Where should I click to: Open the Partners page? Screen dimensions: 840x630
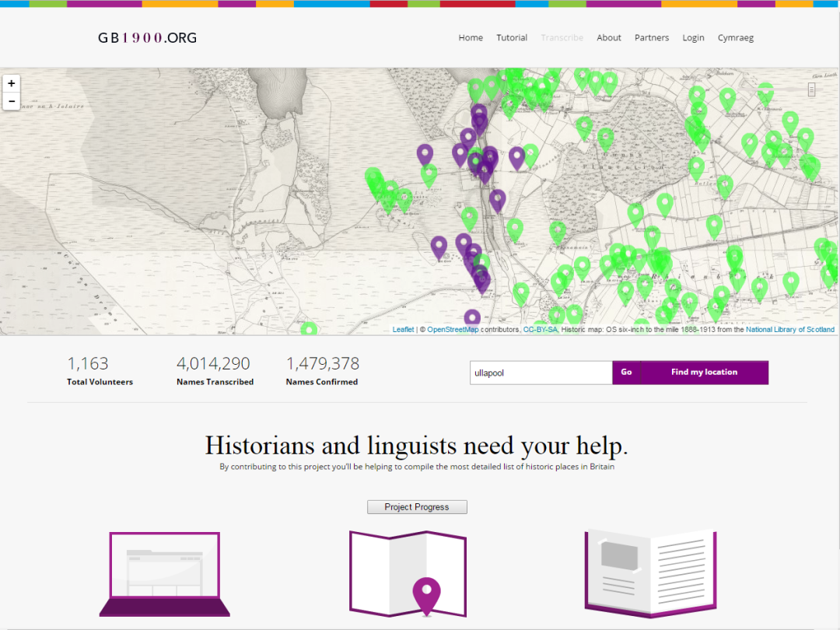coord(651,37)
